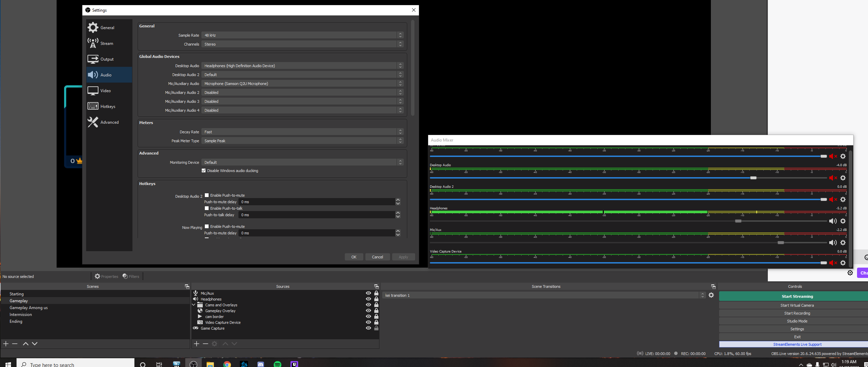Screen dimensions: 868x367
Task: Mute the Mic/Aux channel speaker icon
Action: 833,243
